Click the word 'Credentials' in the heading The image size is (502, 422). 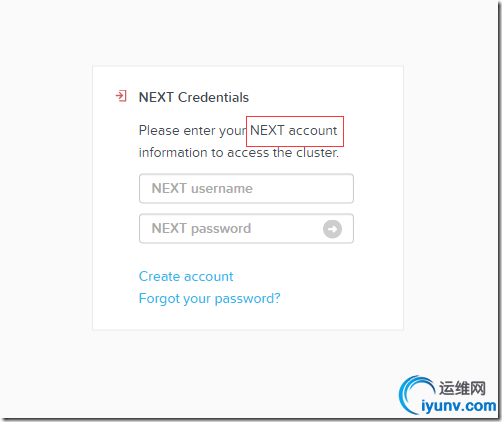(x=213, y=97)
